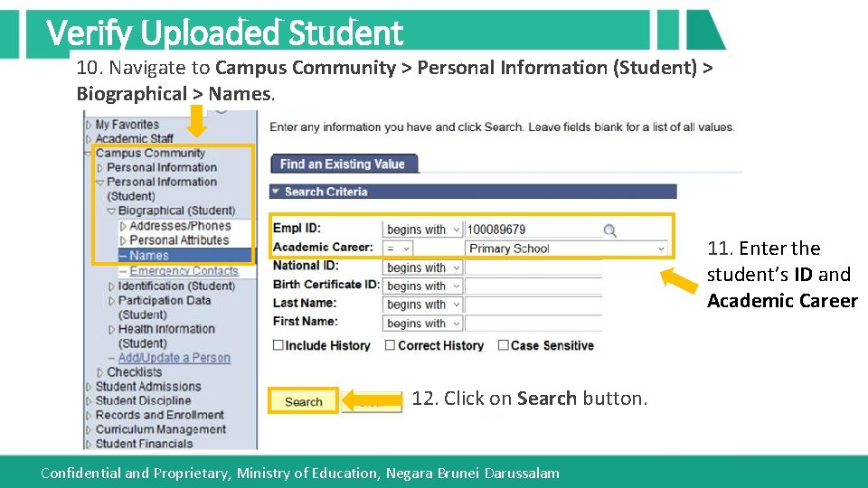Open Records and Enrollment menu item
The image size is (868, 488).
tap(160, 415)
